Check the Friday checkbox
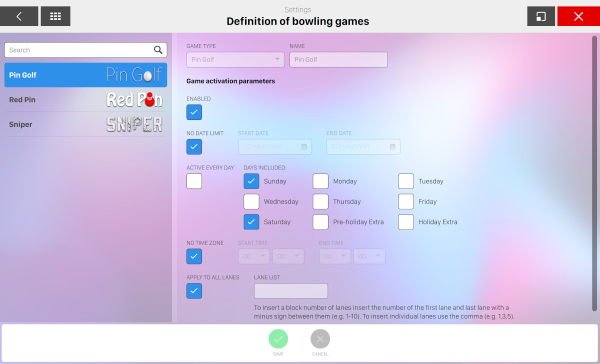The image size is (600, 364). click(406, 201)
